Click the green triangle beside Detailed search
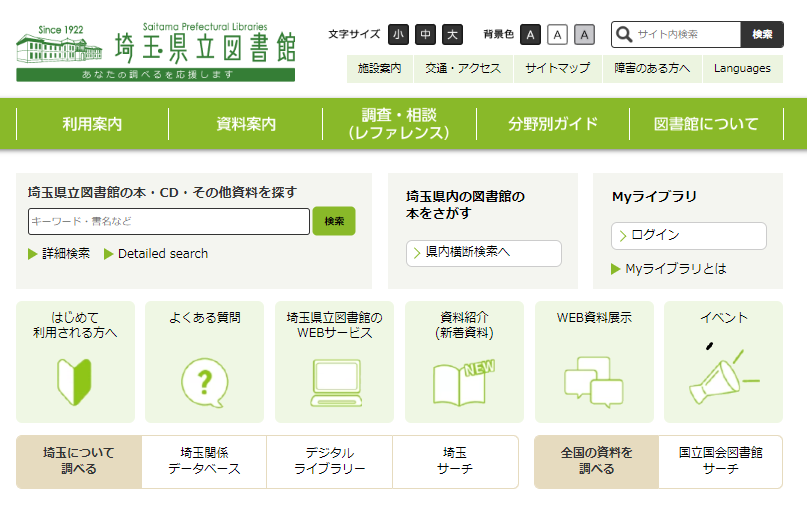The width and height of the screenshot is (807, 506). (x=108, y=254)
